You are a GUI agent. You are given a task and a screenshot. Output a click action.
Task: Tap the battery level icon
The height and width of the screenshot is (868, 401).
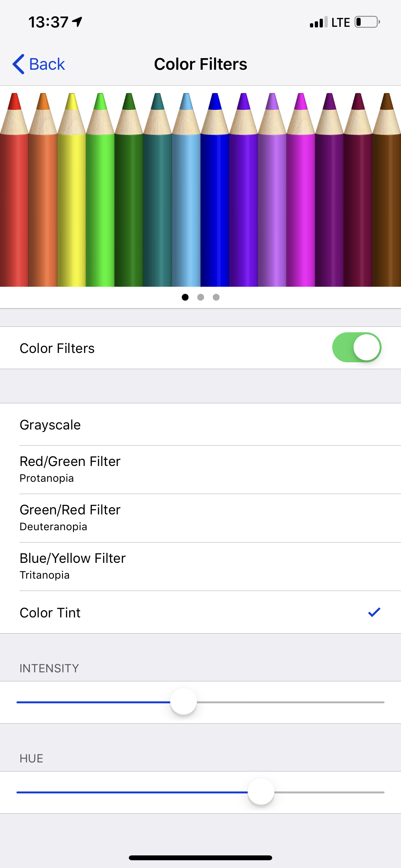tap(367, 22)
